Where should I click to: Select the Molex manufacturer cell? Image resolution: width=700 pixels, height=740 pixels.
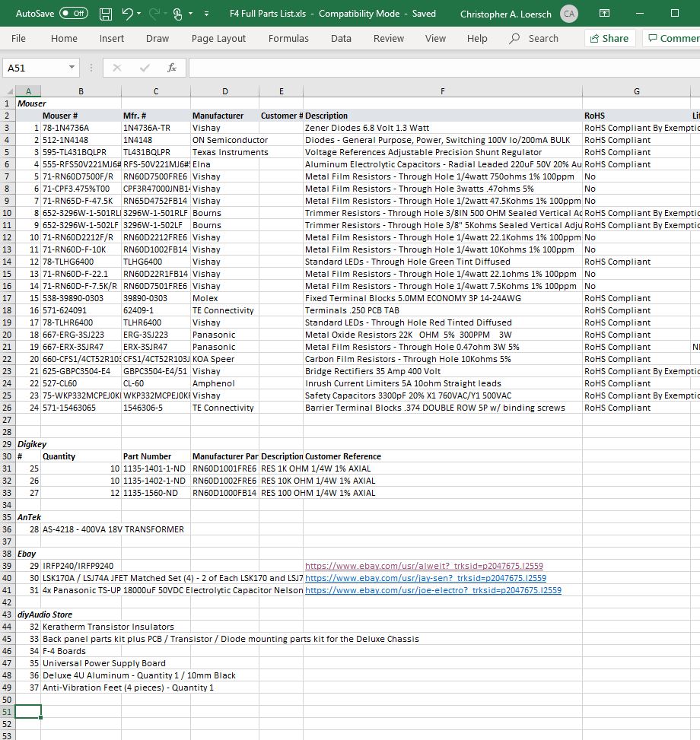224,298
